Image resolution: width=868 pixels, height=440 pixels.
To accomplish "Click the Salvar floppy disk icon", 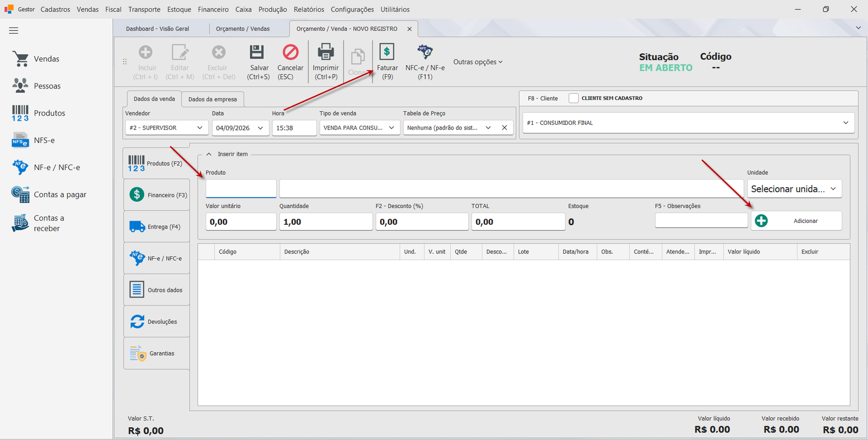I will pos(257,52).
